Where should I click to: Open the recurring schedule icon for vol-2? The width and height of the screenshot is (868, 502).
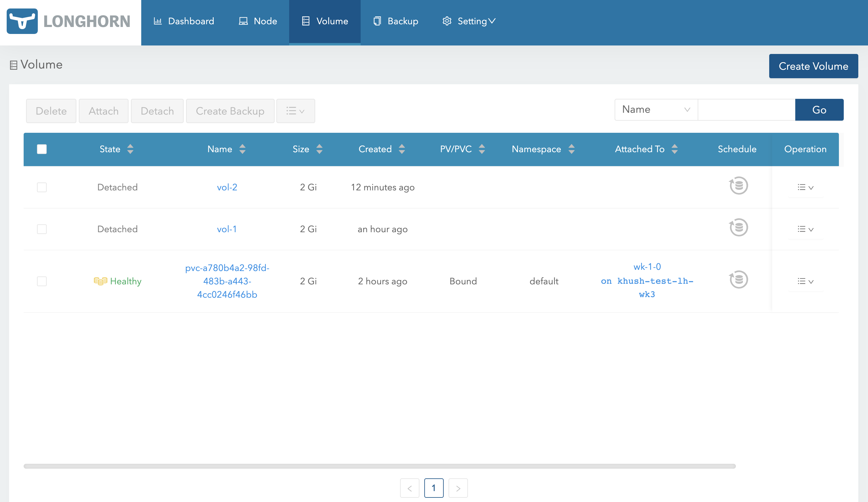738,185
